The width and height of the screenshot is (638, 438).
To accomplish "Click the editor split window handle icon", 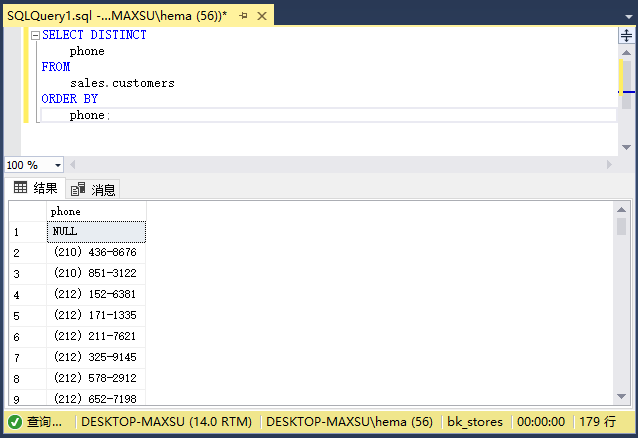I will pyautogui.click(x=626, y=35).
